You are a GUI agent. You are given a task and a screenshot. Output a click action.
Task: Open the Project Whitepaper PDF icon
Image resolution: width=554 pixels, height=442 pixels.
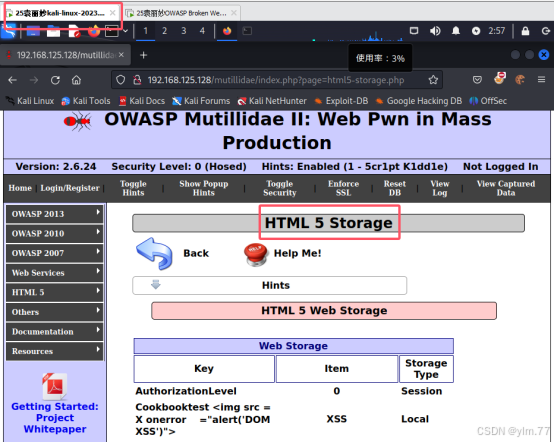coord(55,386)
